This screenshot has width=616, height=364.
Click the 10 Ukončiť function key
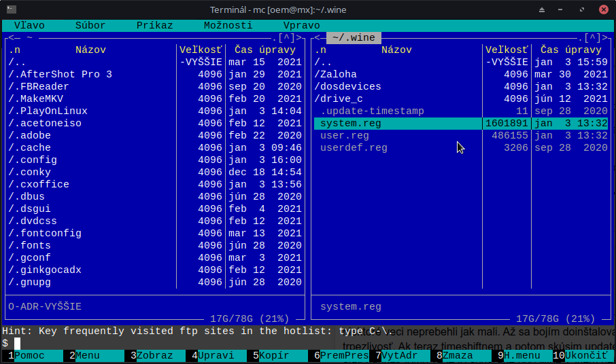(x=583, y=356)
